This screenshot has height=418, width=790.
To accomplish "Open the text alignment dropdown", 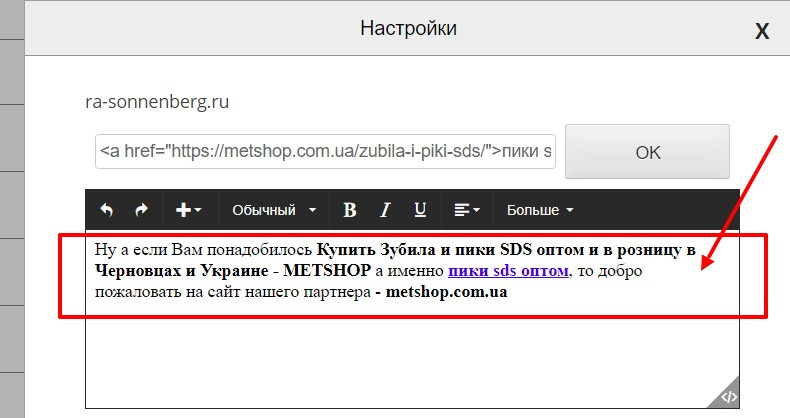I will click(467, 210).
